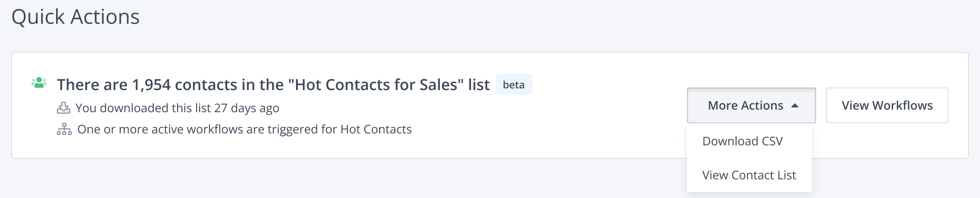Click the active workflows triggered message
980x198 pixels.
[244, 129]
